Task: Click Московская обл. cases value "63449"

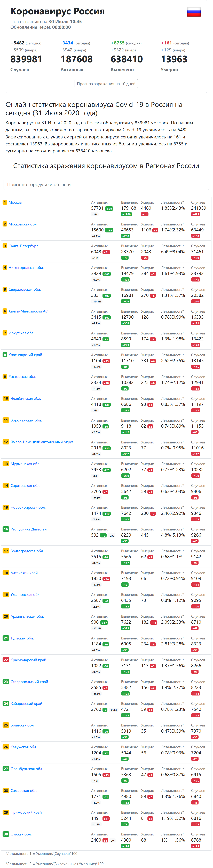Action: (x=198, y=230)
